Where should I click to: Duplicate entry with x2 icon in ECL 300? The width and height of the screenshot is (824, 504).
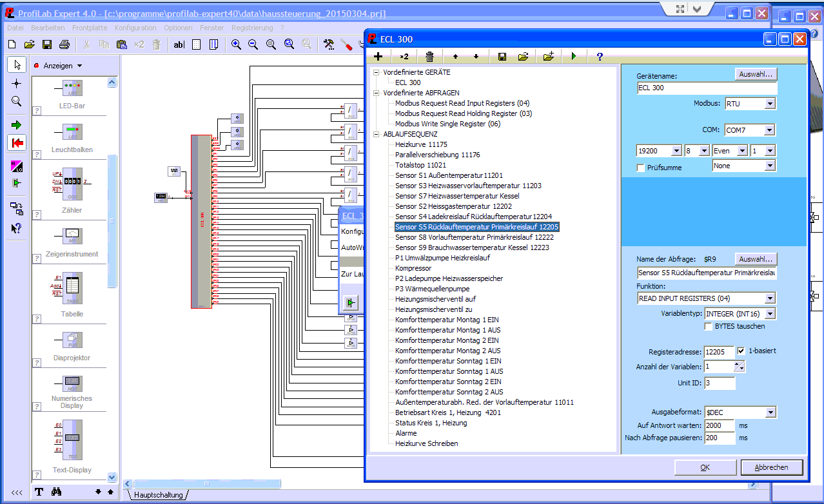(404, 57)
